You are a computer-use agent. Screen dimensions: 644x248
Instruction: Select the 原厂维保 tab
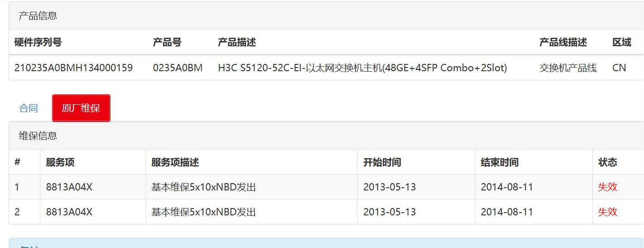point(81,108)
